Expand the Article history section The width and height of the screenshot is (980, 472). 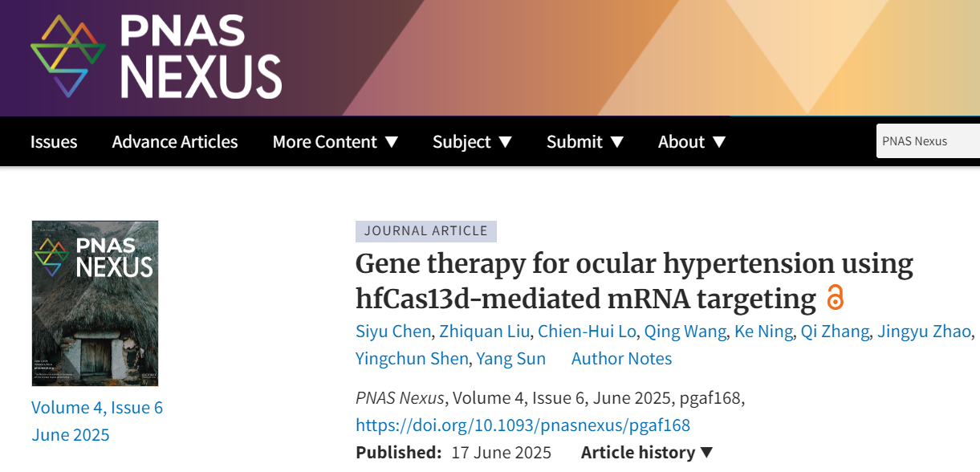647,453
